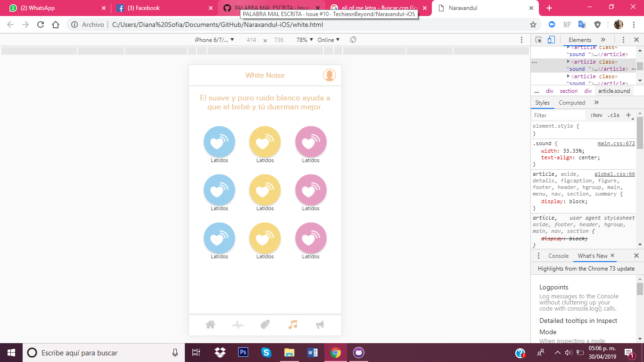Close the What's New drawer tab
This screenshot has height=362, width=644.
[x=612, y=255]
